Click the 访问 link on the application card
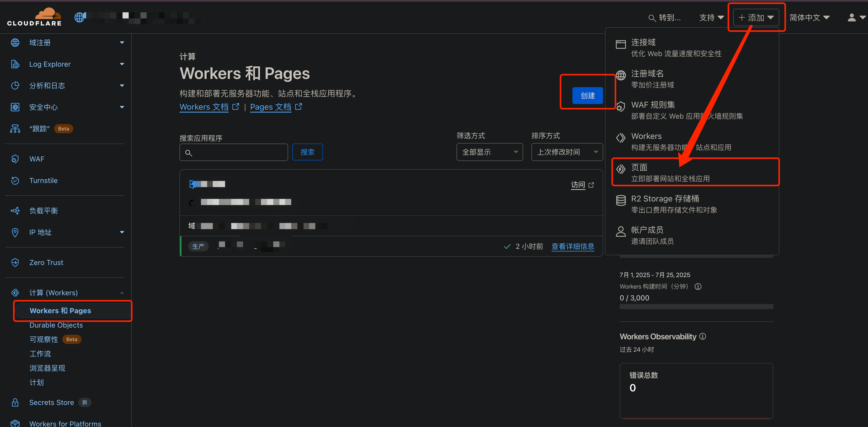Image resolution: width=868 pixels, height=427 pixels. point(582,185)
